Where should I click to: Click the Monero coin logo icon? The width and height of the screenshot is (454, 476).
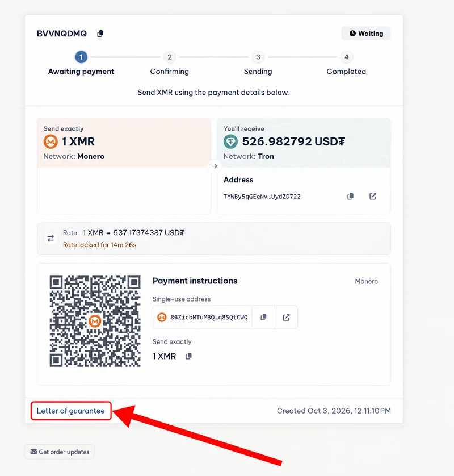coord(51,141)
